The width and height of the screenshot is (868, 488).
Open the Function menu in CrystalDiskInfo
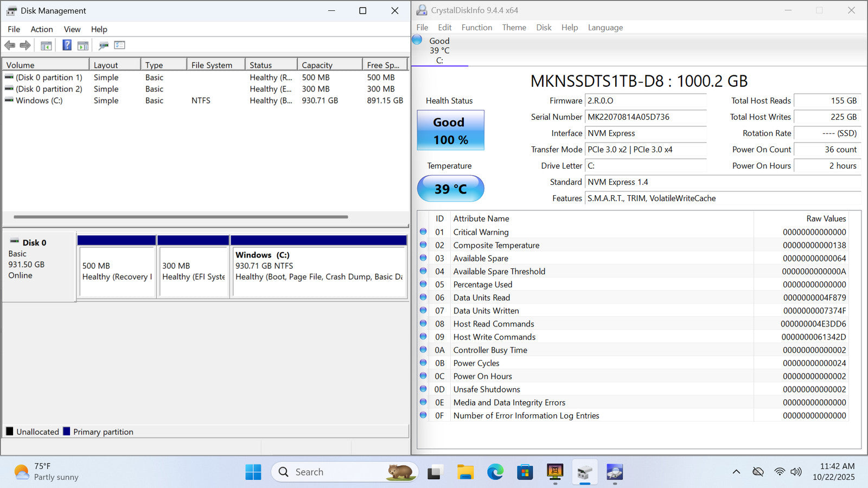pyautogui.click(x=476, y=28)
